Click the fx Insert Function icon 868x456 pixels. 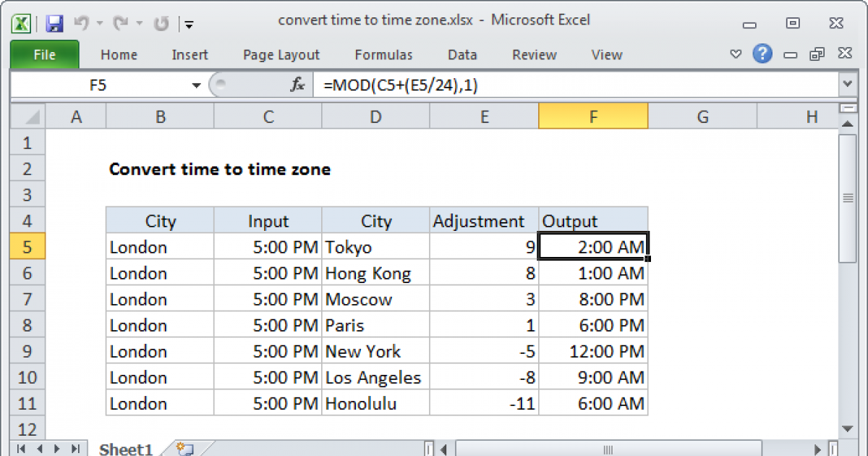297,85
